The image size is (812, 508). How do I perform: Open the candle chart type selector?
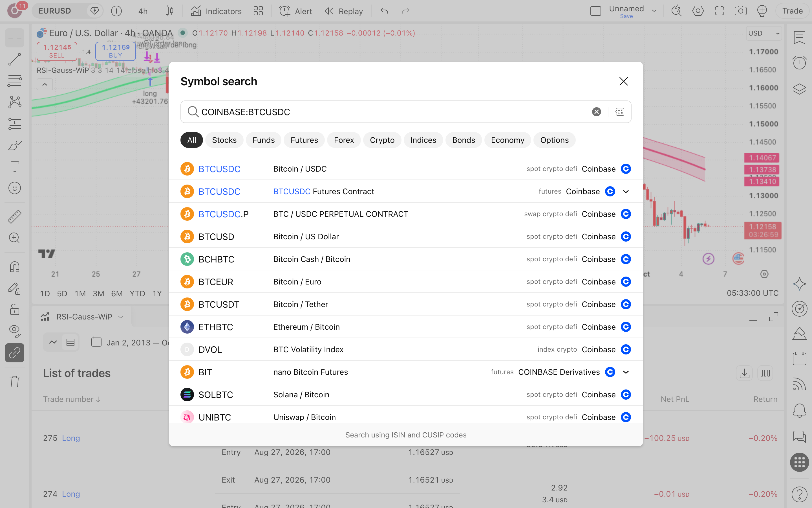[169, 11]
